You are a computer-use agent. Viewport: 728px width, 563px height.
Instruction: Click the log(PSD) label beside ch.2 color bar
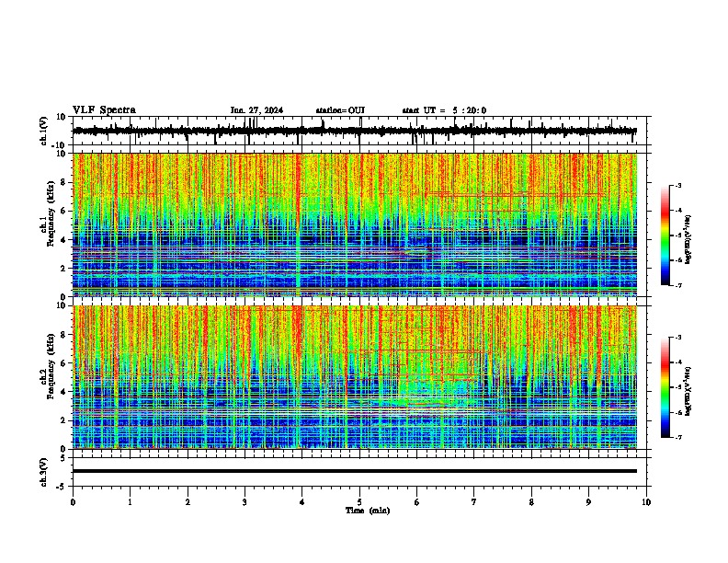[688, 392]
